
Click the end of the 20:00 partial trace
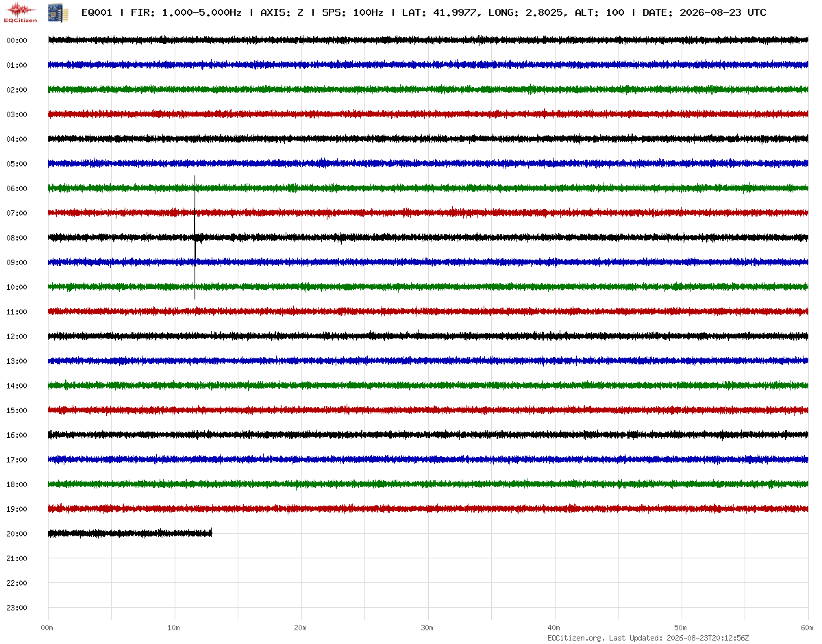(211, 532)
